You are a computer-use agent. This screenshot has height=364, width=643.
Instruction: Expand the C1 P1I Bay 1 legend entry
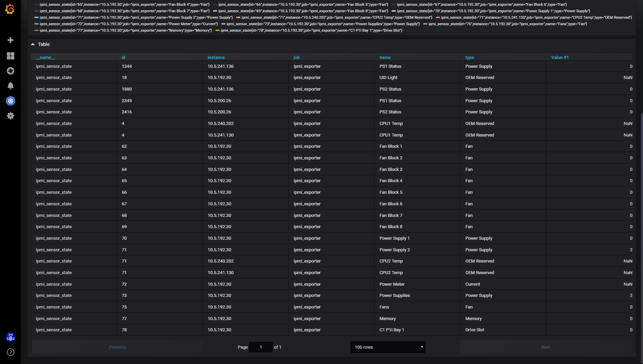tap(310, 30)
